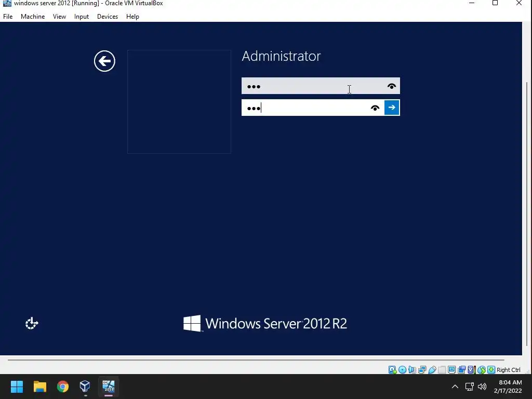Open the Help menu
Image resolution: width=532 pixels, height=399 pixels.
pyautogui.click(x=132, y=16)
